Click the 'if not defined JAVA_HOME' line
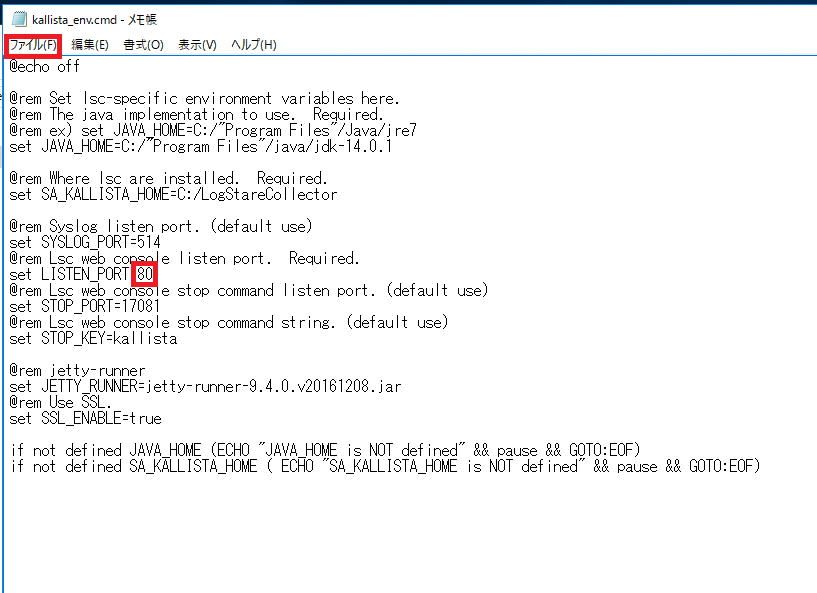 [x=325, y=450]
